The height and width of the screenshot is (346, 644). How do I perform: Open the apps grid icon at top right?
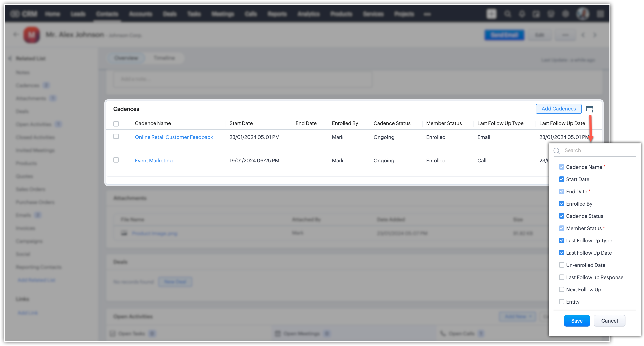[600, 14]
